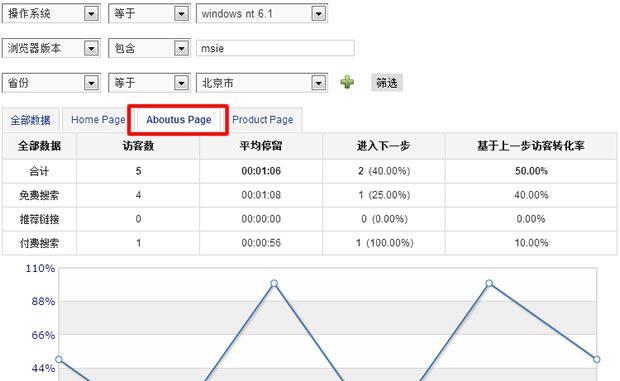
Task: Click the 2 (40.00%) next-step cell
Action: [x=384, y=171]
